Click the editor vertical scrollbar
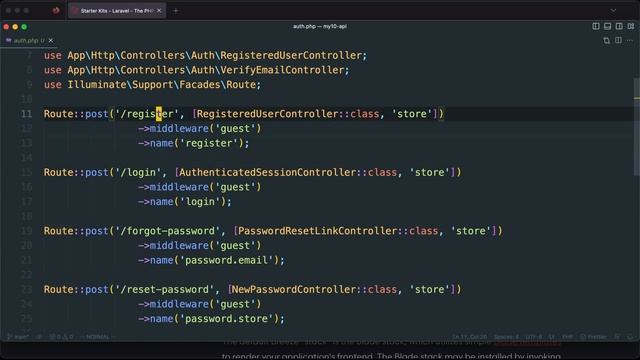The width and height of the screenshot is (640, 360). [x=636, y=127]
